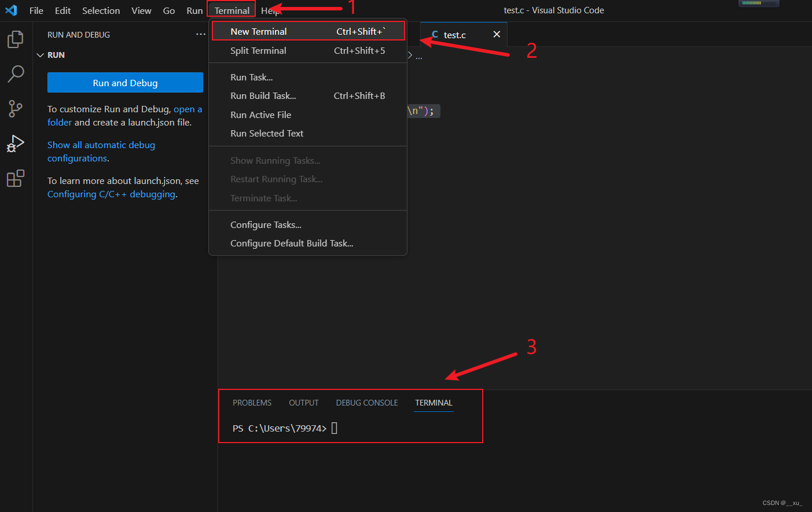Switch to the PROBLEMS panel tab
This screenshot has height=512, width=812.
pyautogui.click(x=252, y=403)
